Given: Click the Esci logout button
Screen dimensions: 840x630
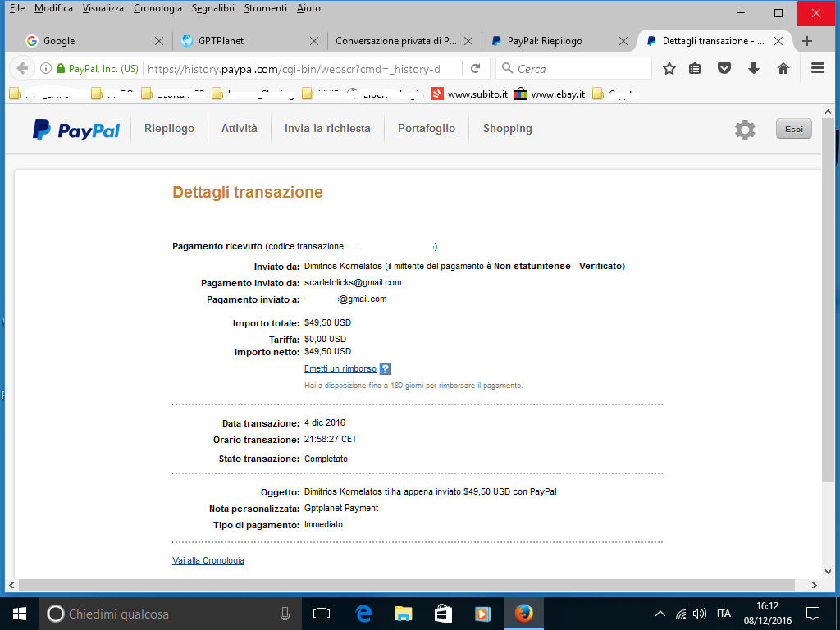Looking at the screenshot, I should click(794, 129).
